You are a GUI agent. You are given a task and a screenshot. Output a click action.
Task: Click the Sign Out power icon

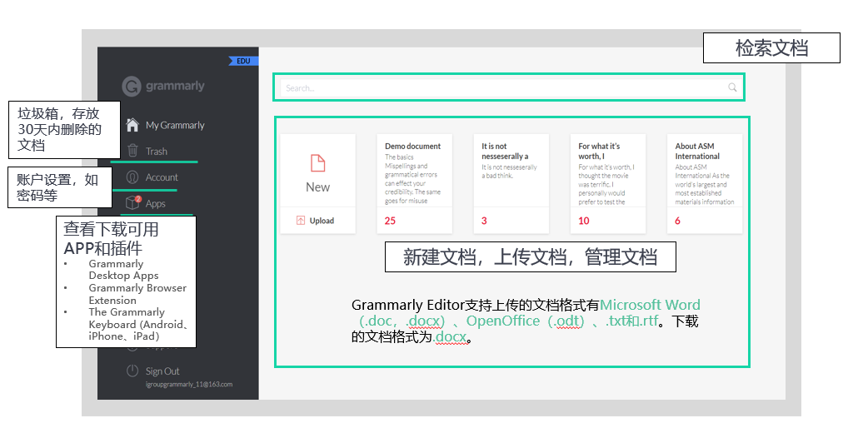(x=132, y=371)
